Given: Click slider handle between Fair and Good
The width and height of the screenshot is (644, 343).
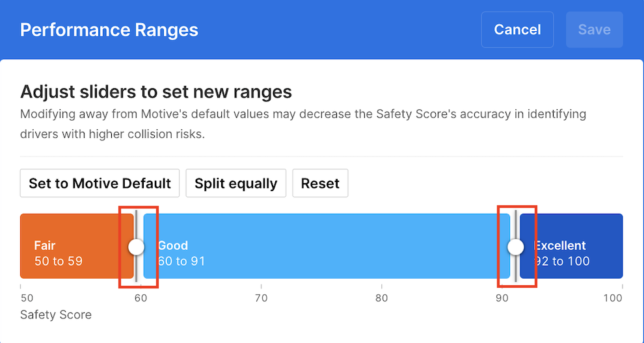Looking at the screenshot, I should [136, 247].
